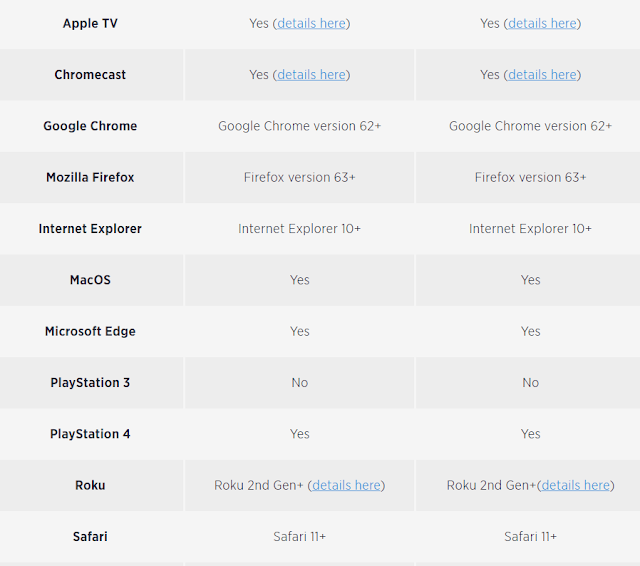Select the PlayStation 3 row label
This screenshot has height=566, width=640.
click(x=90, y=382)
